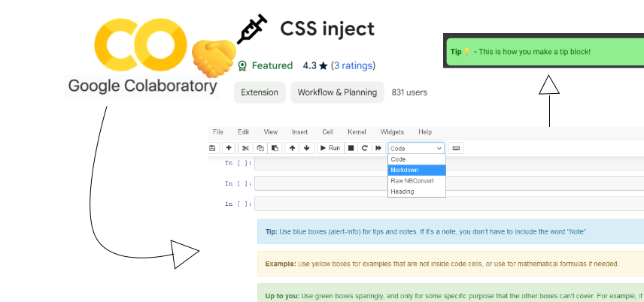644x302 pixels.
Task: Copy selected cells using the copy icon
Action: (260, 148)
